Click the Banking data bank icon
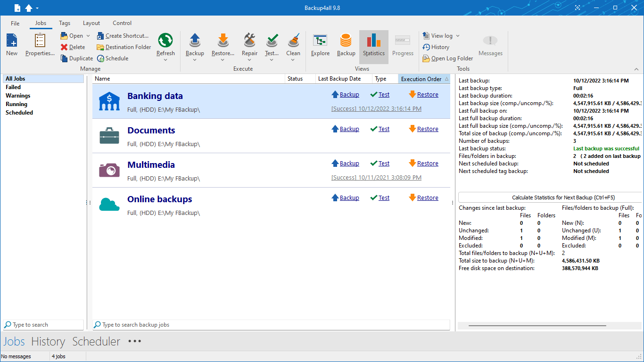The width and height of the screenshot is (644, 362). (x=109, y=101)
